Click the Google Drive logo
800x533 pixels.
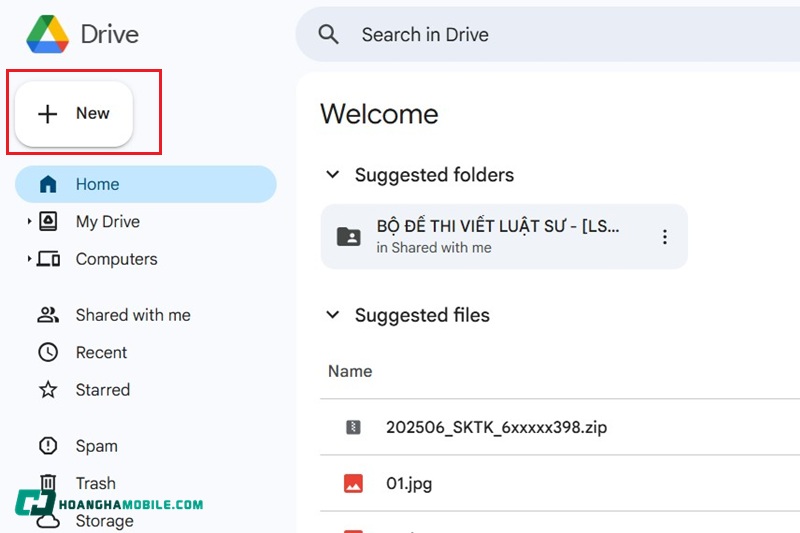[47, 34]
